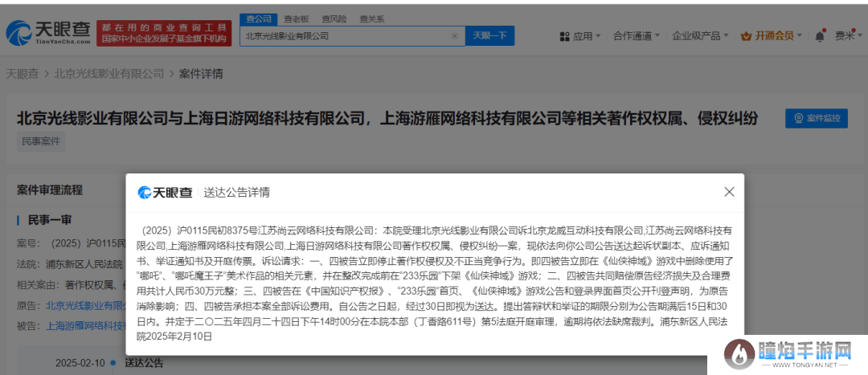
Task: Open the 应用 apps dropdown
Action: pos(580,36)
